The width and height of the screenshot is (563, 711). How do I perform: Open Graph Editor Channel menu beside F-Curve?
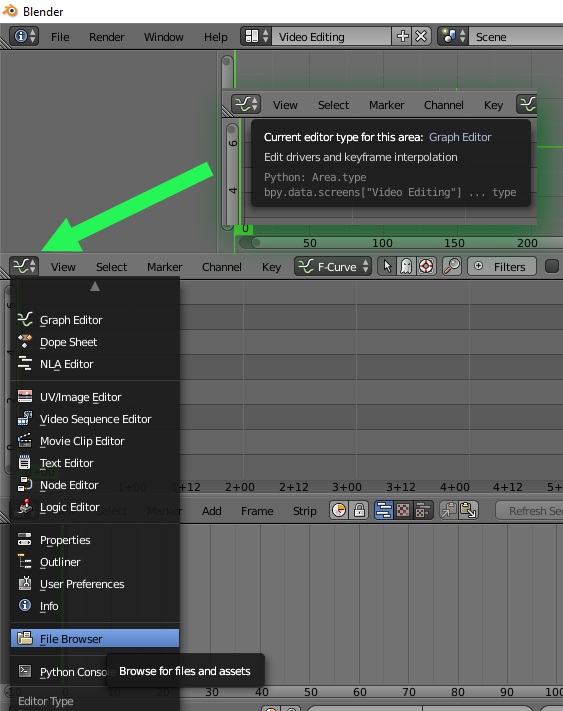(x=222, y=267)
